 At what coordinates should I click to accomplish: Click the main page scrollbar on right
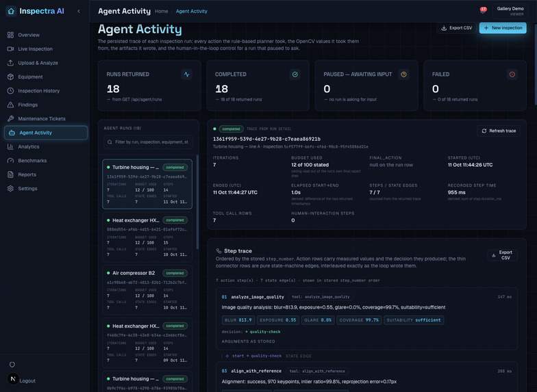click(536, 65)
